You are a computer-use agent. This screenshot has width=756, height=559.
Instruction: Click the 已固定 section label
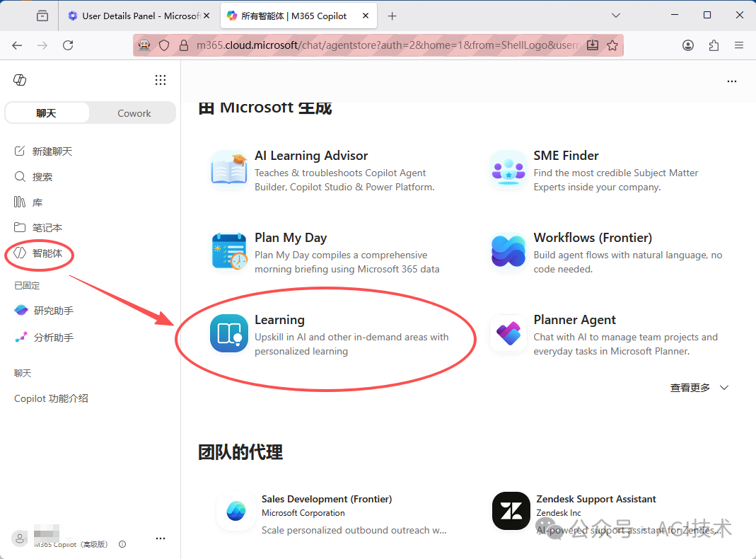(x=27, y=286)
